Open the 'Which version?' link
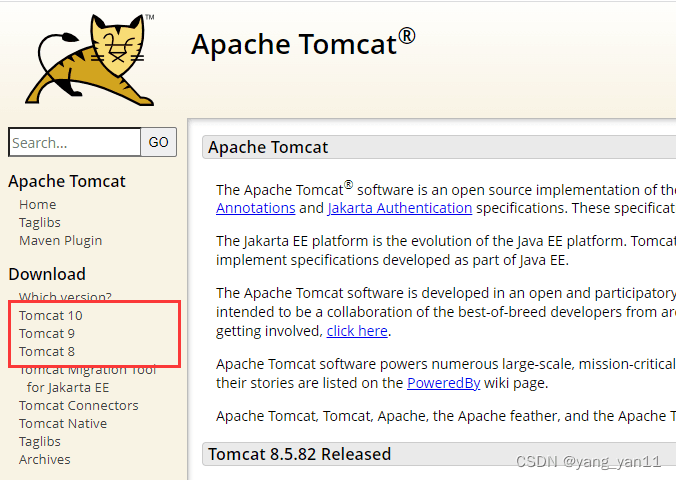The width and height of the screenshot is (676, 480). coord(65,297)
